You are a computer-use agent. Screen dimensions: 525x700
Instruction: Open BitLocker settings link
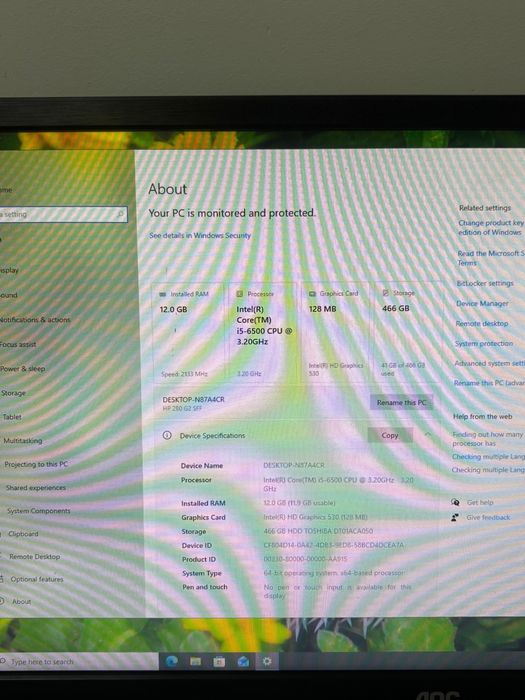pyautogui.click(x=485, y=283)
